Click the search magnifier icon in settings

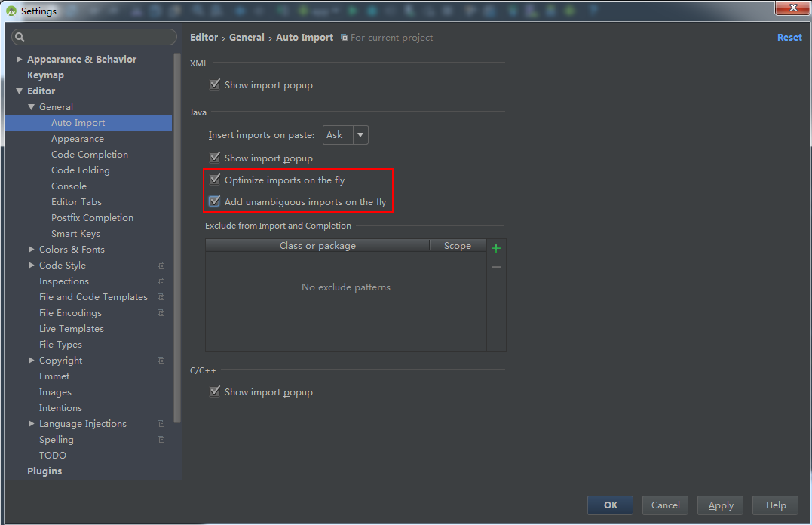[x=20, y=37]
